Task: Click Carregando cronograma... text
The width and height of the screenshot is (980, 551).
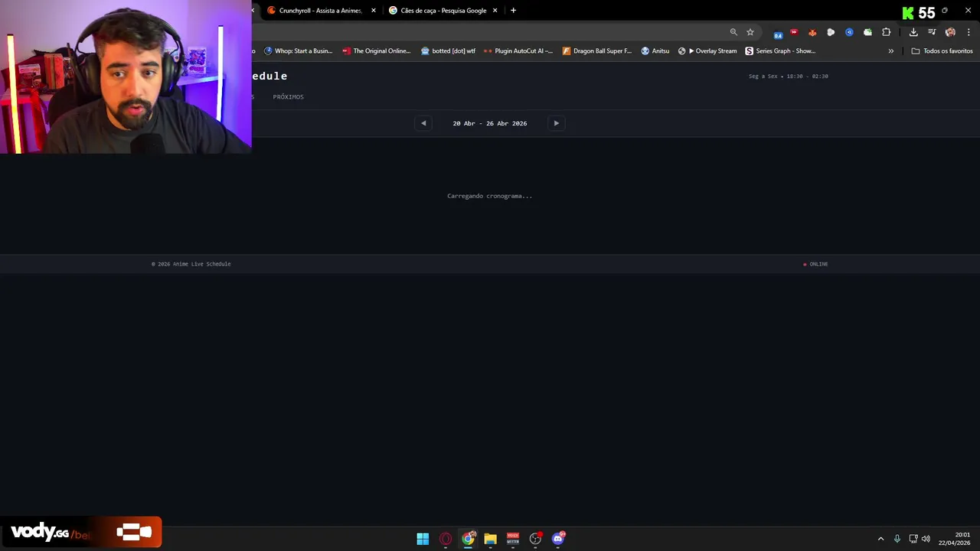Action: coord(490,196)
